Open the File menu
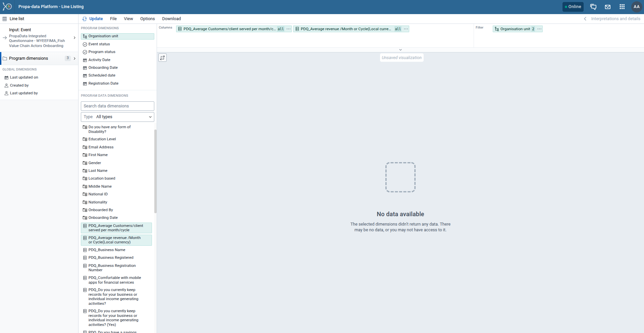This screenshot has width=644, height=333. click(x=113, y=19)
